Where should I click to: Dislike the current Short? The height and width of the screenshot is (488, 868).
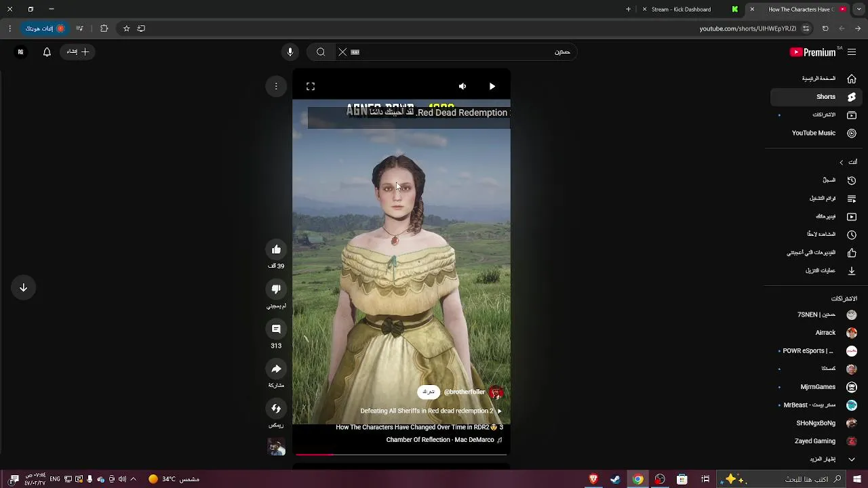(x=276, y=289)
